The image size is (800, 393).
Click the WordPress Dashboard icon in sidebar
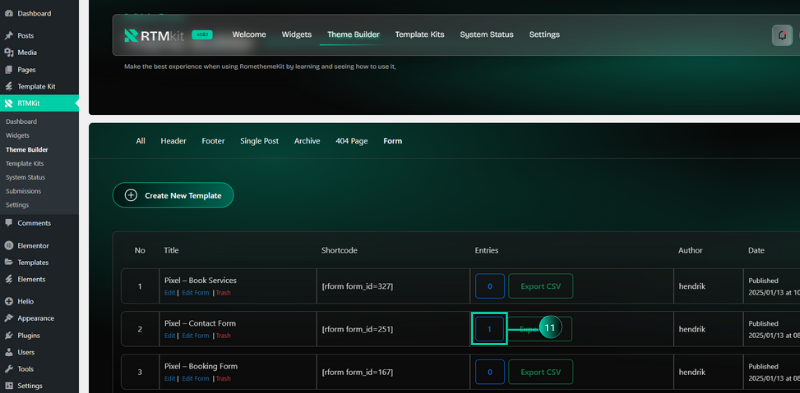click(9, 14)
